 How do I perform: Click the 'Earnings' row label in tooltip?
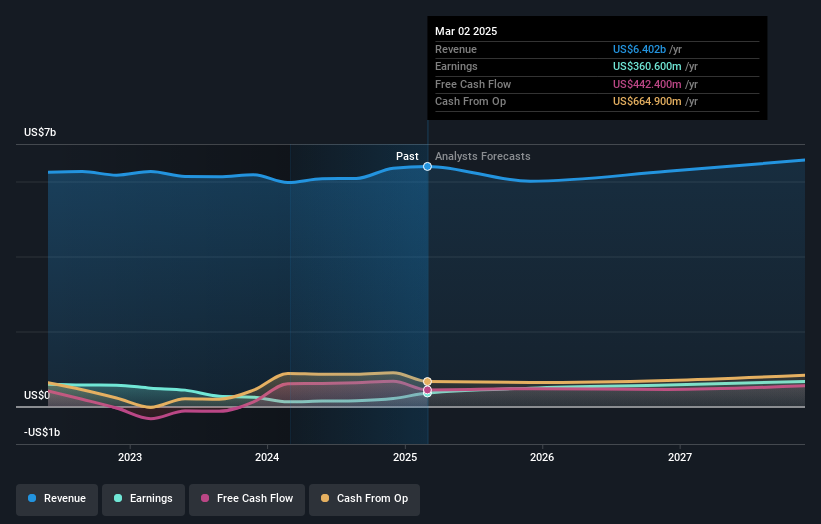(456, 66)
